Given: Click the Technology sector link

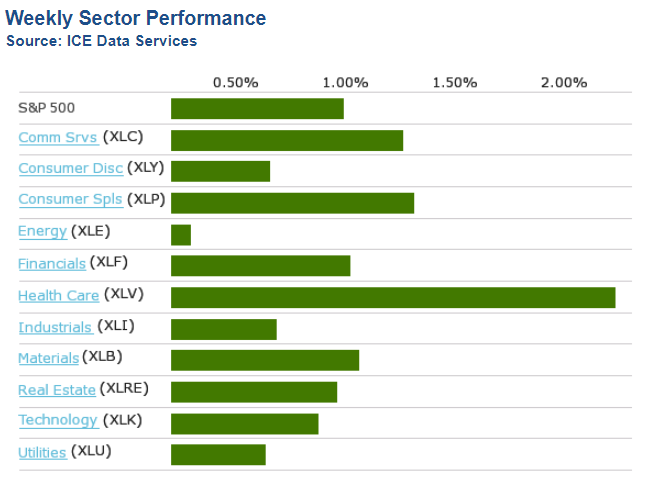Looking at the screenshot, I should click(58, 420).
